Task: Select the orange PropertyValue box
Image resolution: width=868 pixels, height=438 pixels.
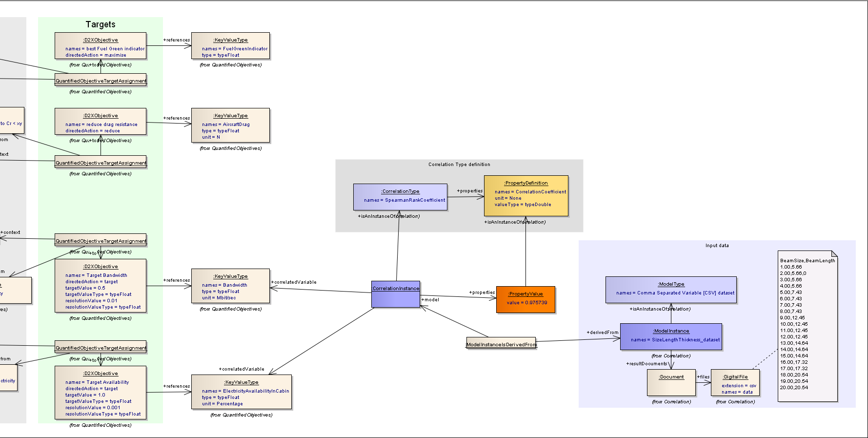Action: click(x=525, y=299)
